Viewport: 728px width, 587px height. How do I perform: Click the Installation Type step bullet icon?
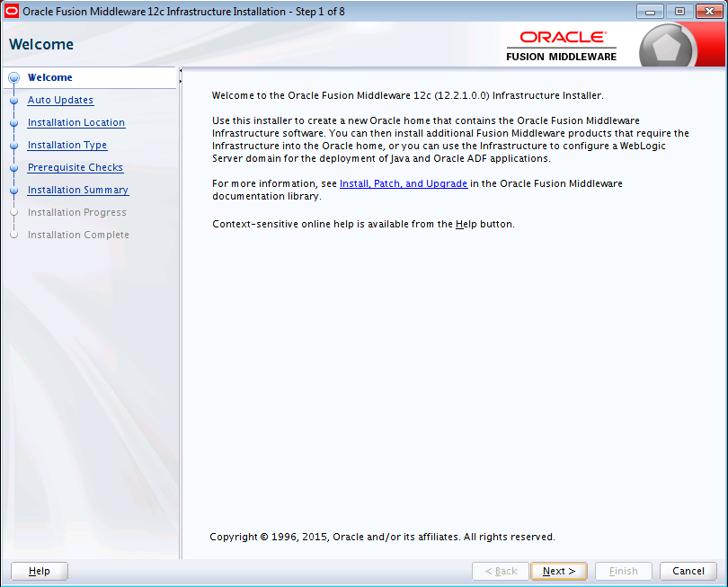click(13, 146)
